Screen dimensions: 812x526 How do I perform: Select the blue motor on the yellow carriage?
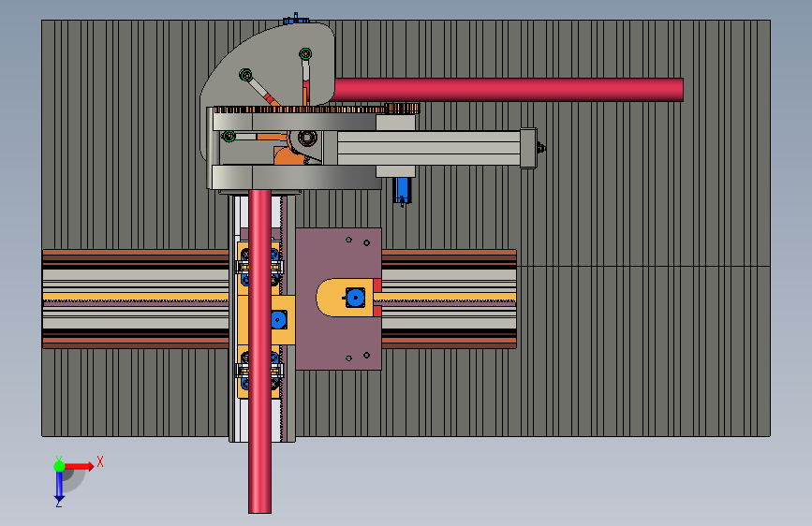tap(278, 320)
